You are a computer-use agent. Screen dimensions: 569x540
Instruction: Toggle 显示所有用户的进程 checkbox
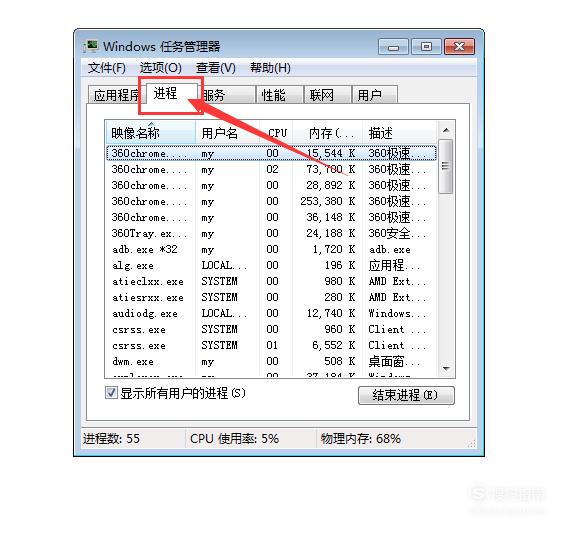point(111,393)
